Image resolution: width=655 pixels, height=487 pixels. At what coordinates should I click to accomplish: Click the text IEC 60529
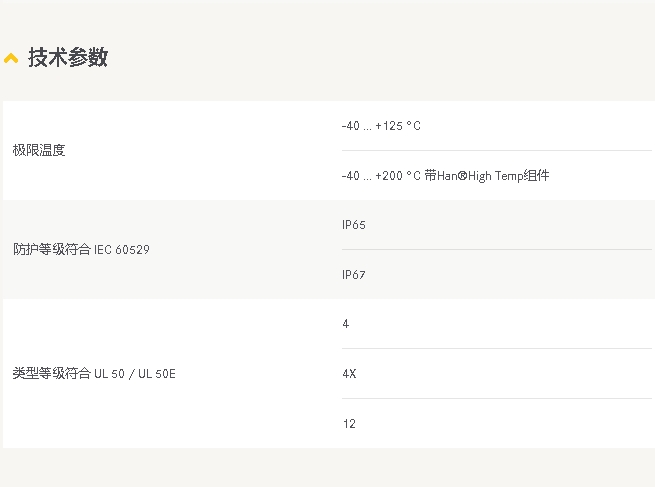(122, 250)
